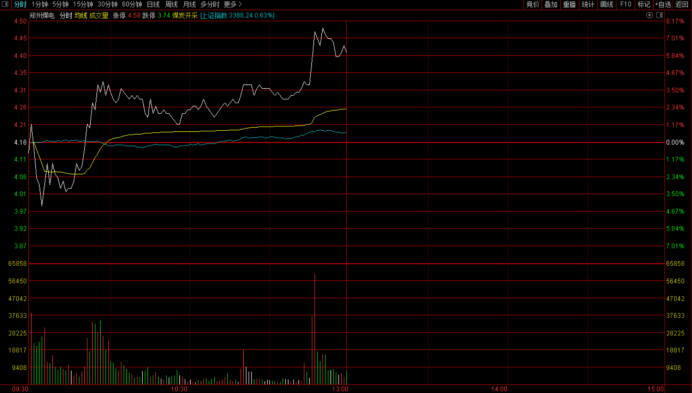Click the 3.87 price axis label
692x393 pixels.
pos(20,246)
